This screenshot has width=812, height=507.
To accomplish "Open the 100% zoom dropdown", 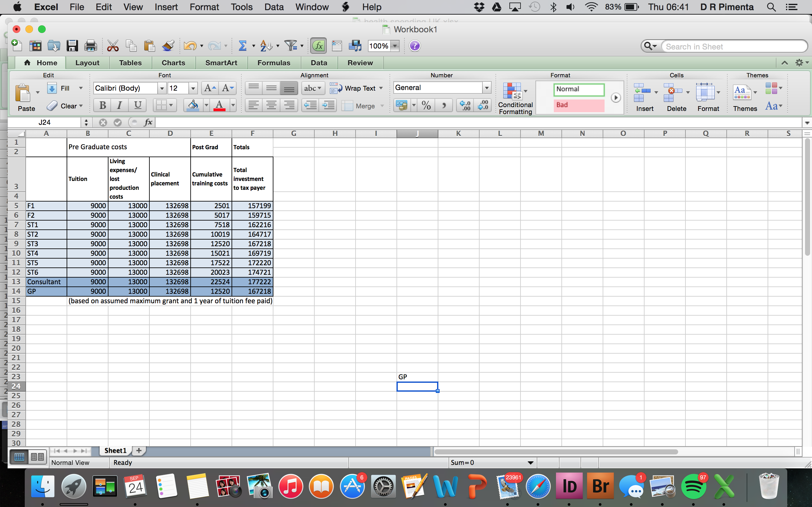I will click(x=395, y=46).
